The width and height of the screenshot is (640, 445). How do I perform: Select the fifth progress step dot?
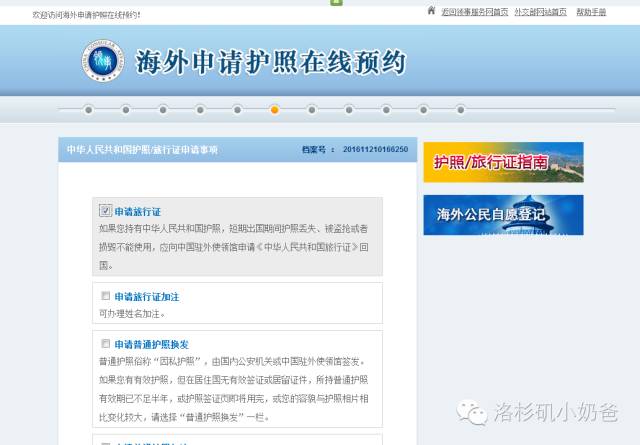pos(237,110)
